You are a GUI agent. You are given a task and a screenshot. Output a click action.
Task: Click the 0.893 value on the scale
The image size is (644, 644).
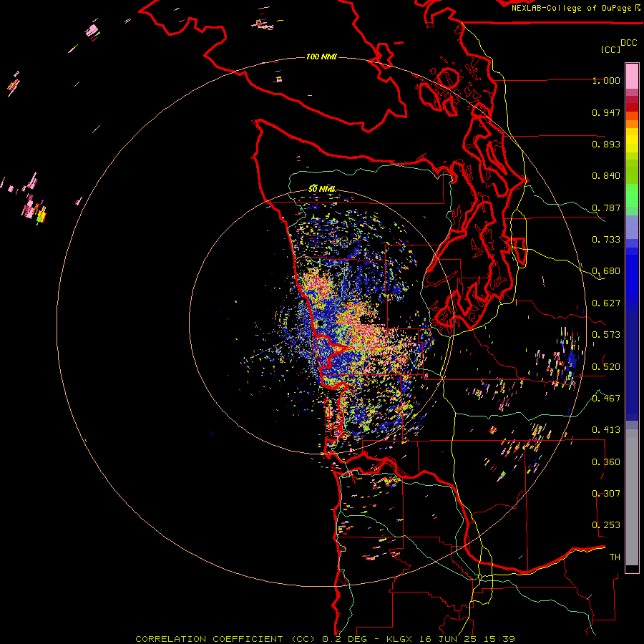click(x=606, y=144)
